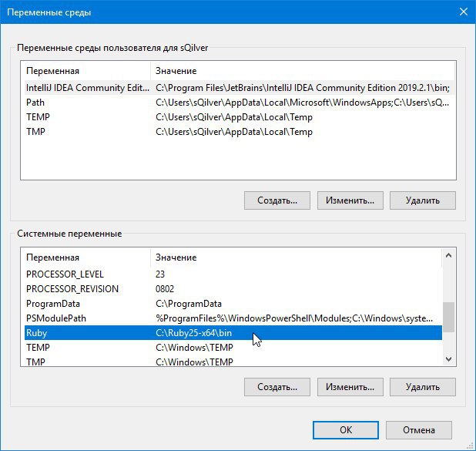Click the system list scroll down arrow
The width and height of the screenshot is (476, 451).
click(448, 359)
